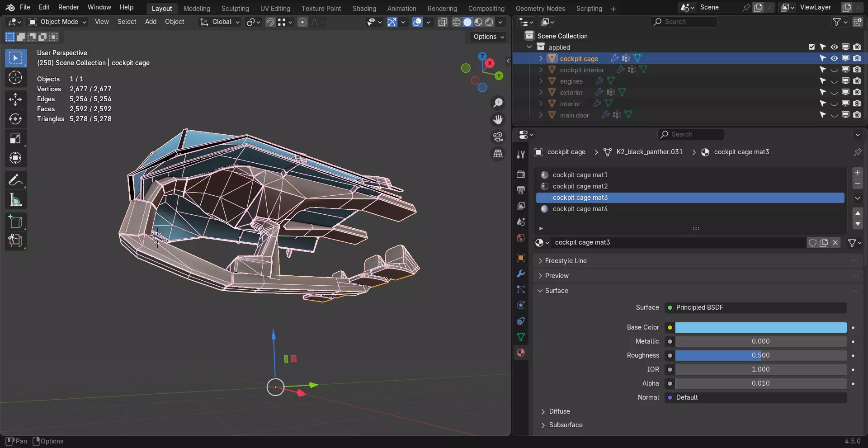Collapse the Surface panel
Screen dimensions: 868x448
[x=556, y=291]
